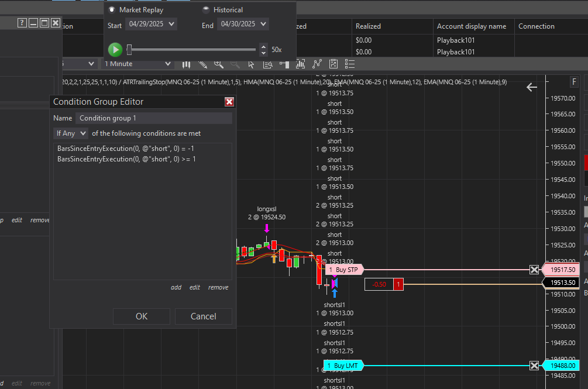Open the chart style bars icon
The image size is (588, 389).
point(187,64)
